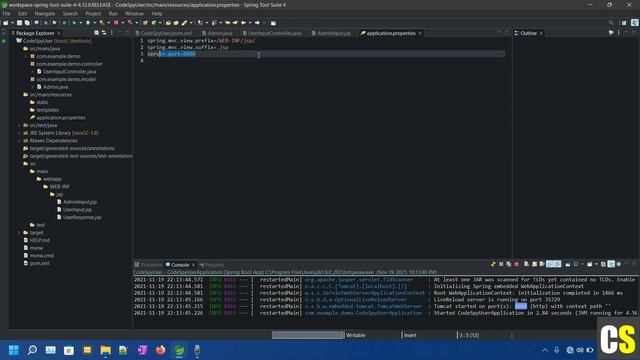
Task: Select com.example.demo.controller package
Action: pos(66,64)
